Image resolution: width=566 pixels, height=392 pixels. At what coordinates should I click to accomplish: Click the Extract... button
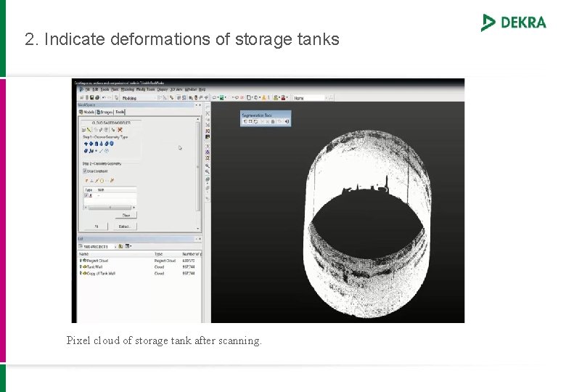(x=125, y=226)
